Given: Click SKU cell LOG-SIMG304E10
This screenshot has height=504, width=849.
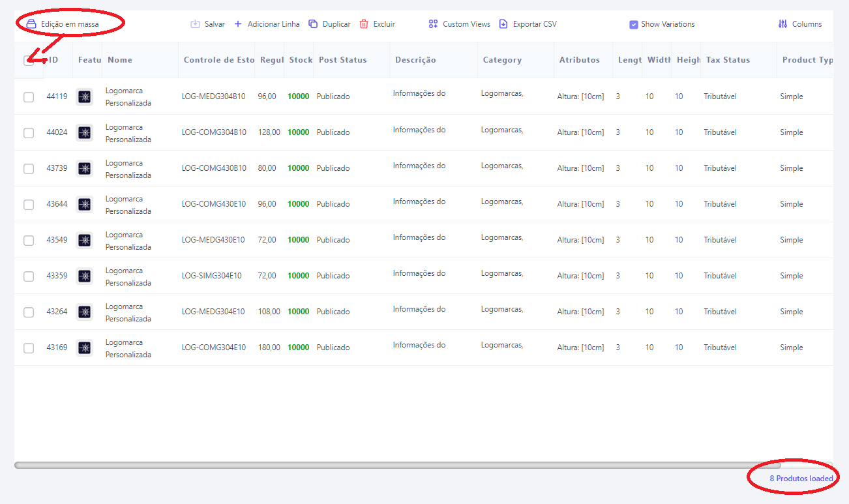Looking at the screenshot, I should (211, 276).
